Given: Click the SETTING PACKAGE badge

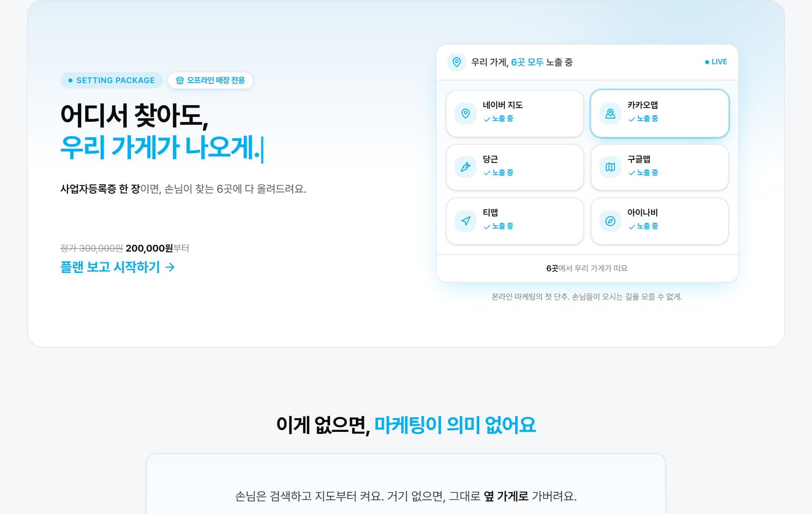Looking at the screenshot, I should click(x=111, y=80).
